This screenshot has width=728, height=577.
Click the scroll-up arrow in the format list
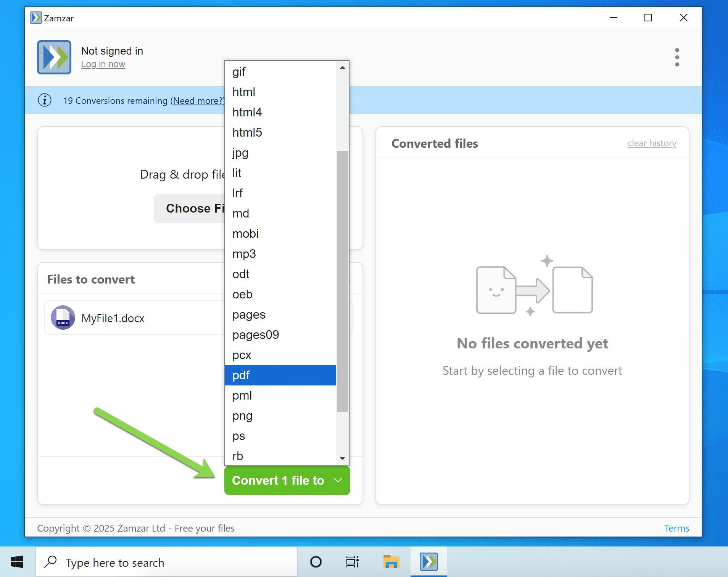342,68
